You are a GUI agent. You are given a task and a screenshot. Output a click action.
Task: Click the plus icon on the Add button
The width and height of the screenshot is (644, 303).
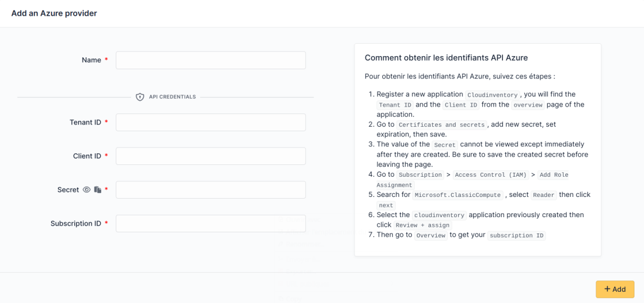[x=607, y=289]
